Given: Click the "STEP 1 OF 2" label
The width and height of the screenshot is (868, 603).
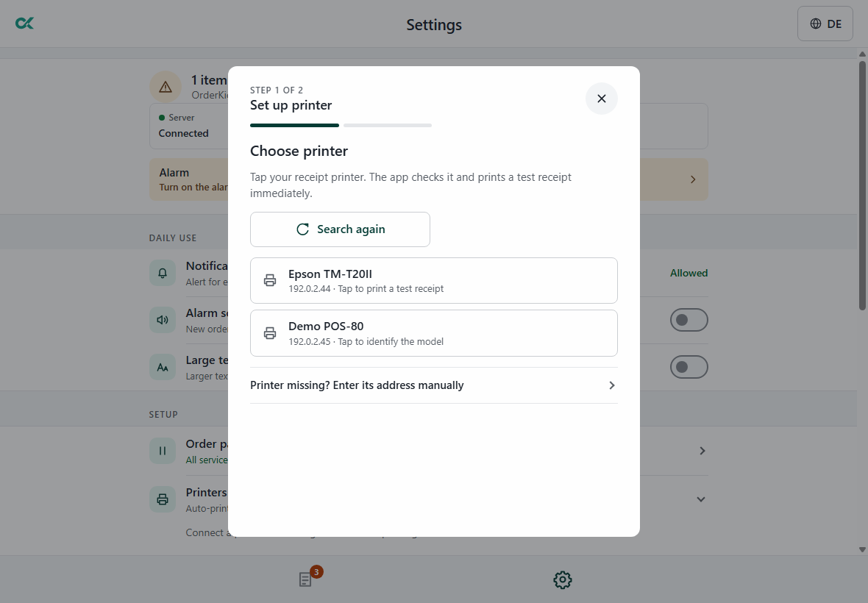Looking at the screenshot, I should 277,90.
